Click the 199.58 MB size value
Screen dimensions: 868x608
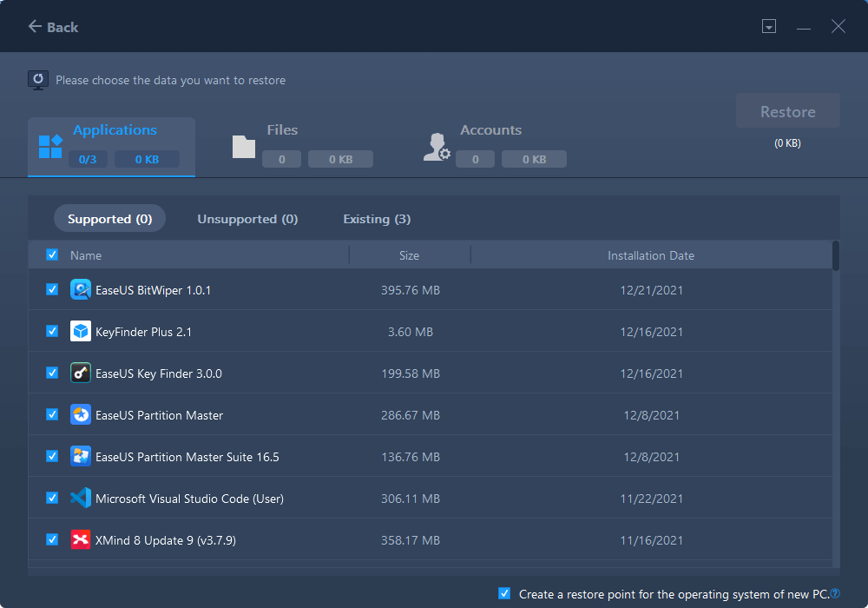pyautogui.click(x=411, y=373)
